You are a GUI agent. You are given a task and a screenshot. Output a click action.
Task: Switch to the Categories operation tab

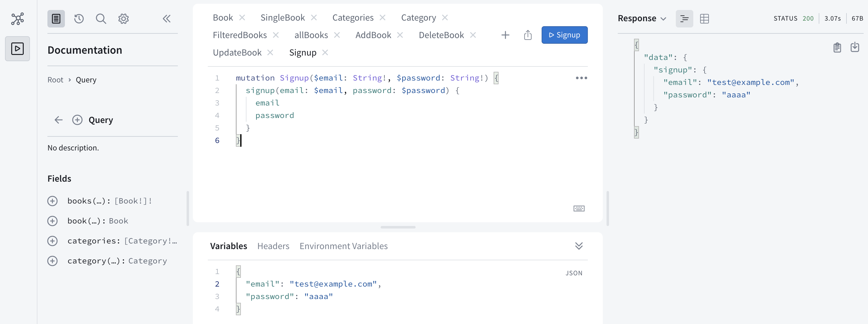point(353,17)
